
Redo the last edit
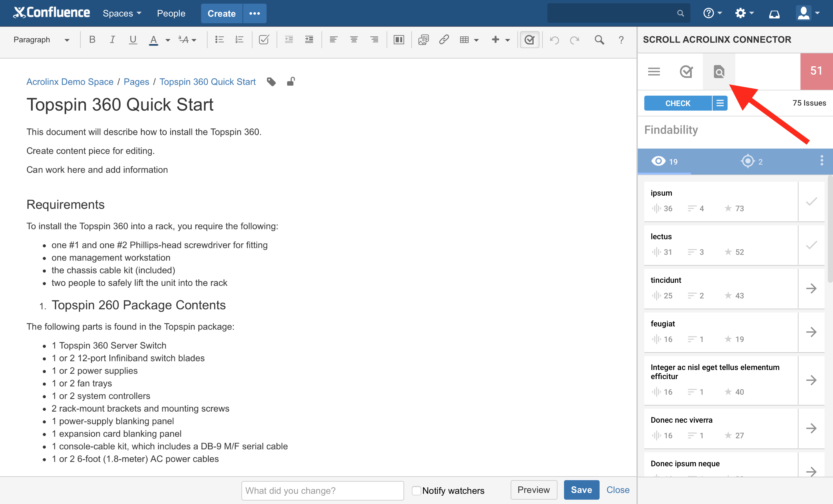pyautogui.click(x=574, y=40)
